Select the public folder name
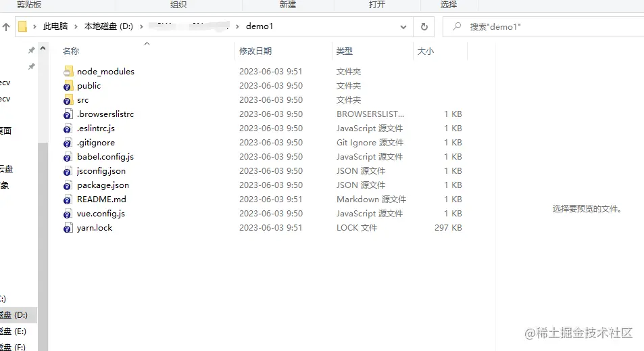The height and width of the screenshot is (351, 644). pos(89,85)
